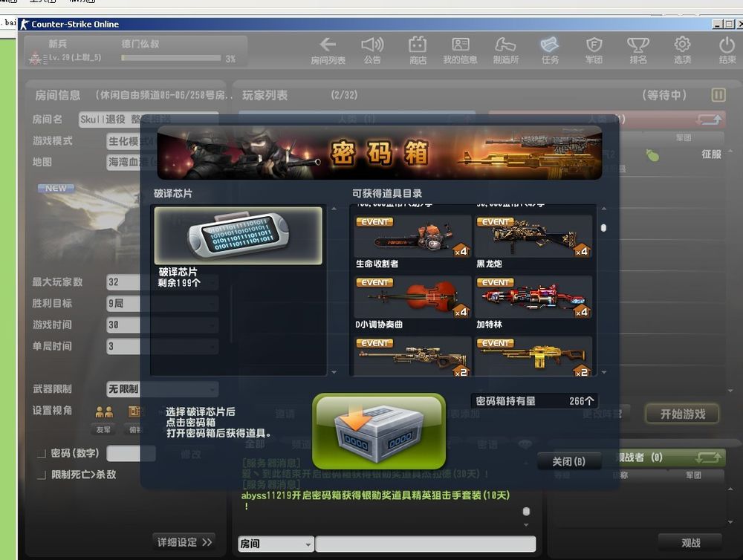
Task: Select the decoder chip (破译芯片) item
Action: pos(239,235)
